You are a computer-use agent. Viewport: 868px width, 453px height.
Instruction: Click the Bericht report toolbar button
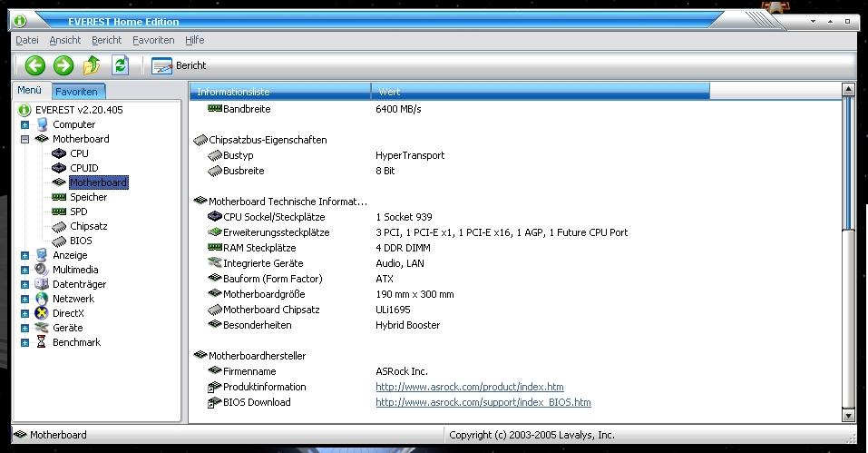pos(179,65)
